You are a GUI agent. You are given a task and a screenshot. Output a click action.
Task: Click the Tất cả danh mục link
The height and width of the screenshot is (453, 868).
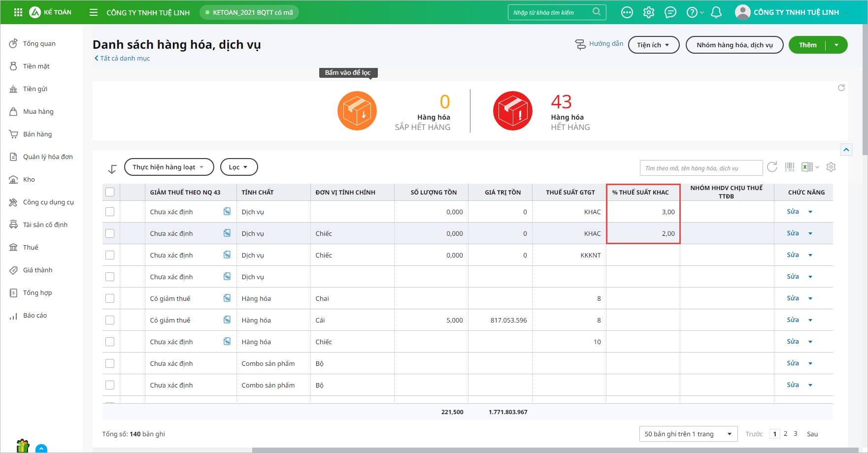(125, 58)
